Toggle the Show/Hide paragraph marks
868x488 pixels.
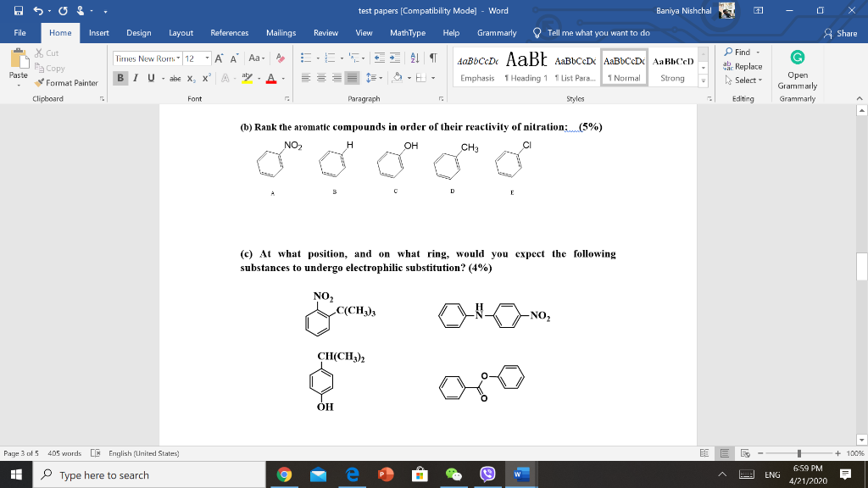tap(433, 58)
